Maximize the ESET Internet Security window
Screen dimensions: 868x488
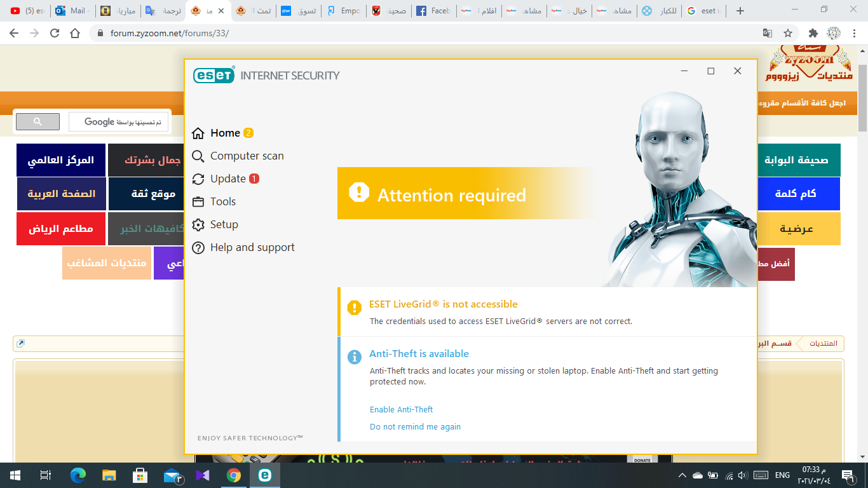pyautogui.click(x=711, y=71)
